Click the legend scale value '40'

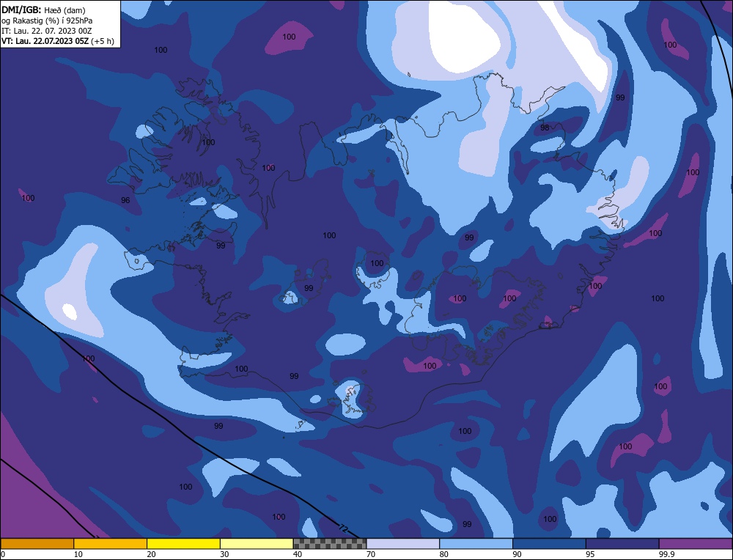(x=298, y=554)
